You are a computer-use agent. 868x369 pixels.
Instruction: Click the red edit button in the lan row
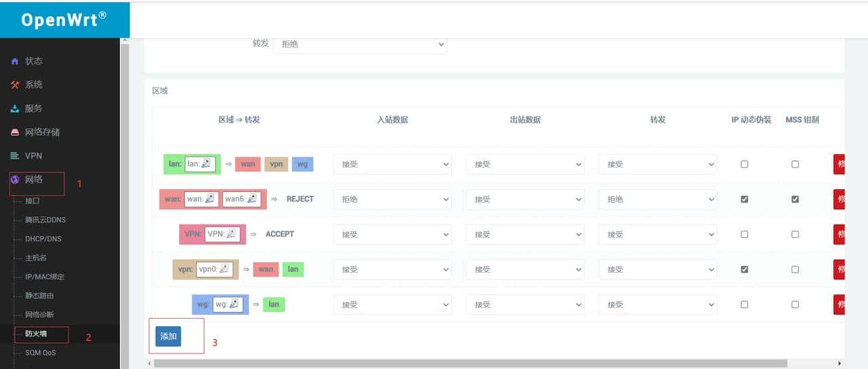click(840, 164)
